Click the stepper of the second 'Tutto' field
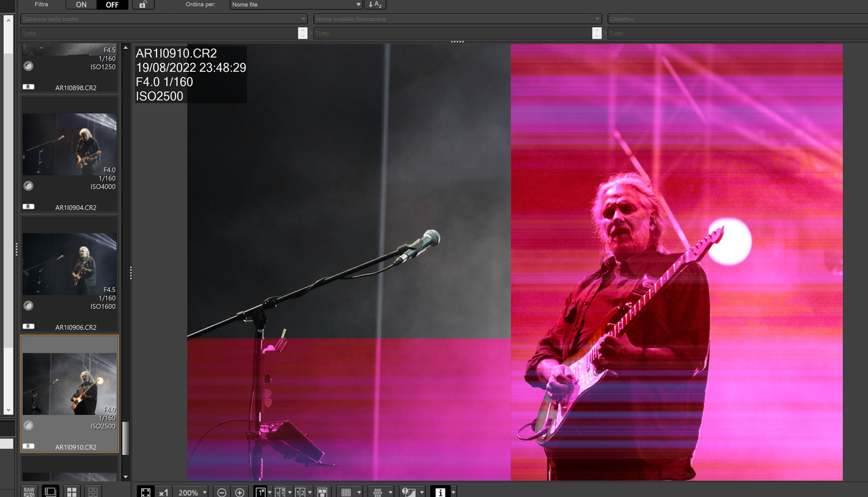Viewport: 868px width, 497px height. click(x=597, y=33)
